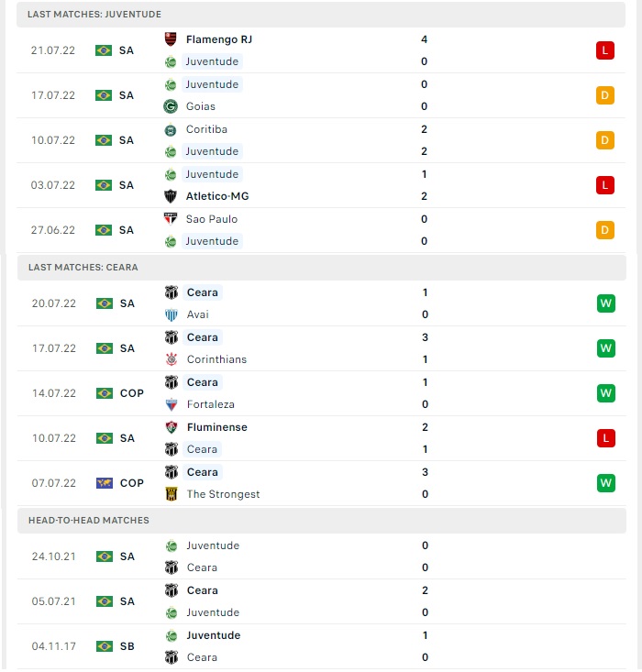Click the Goias team logo
The height and width of the screenshot is (672, 642).
point(171,105)
